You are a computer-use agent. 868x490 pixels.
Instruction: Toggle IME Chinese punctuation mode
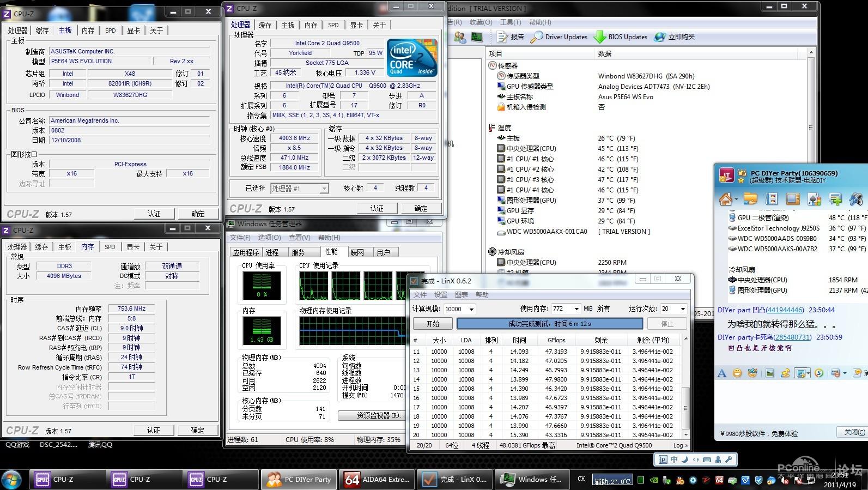(x=696, y=459)
